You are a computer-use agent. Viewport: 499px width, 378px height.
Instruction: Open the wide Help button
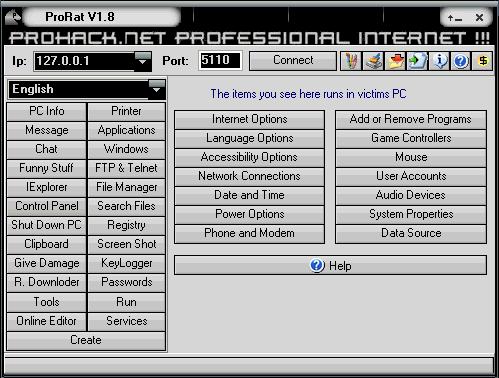(x=330, y=265)
